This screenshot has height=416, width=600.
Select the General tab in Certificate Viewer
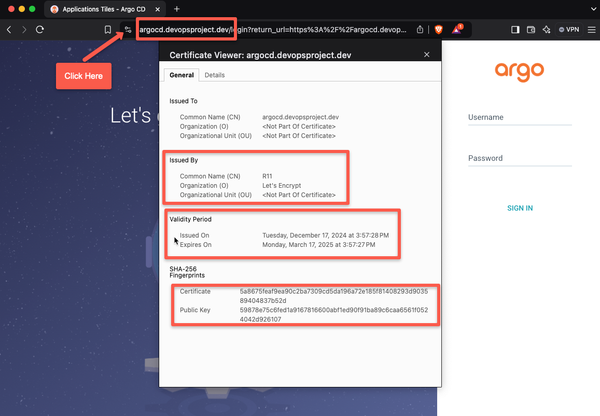coord(181,75)
